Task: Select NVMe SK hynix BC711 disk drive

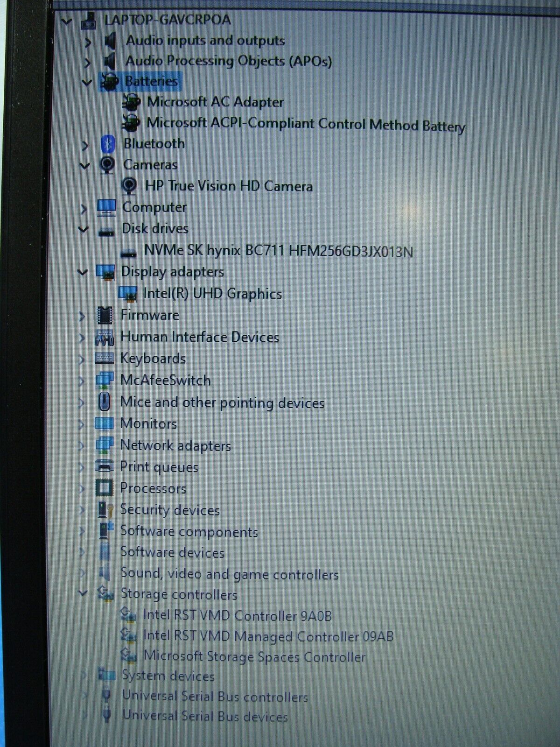Action: pos(278,252)
